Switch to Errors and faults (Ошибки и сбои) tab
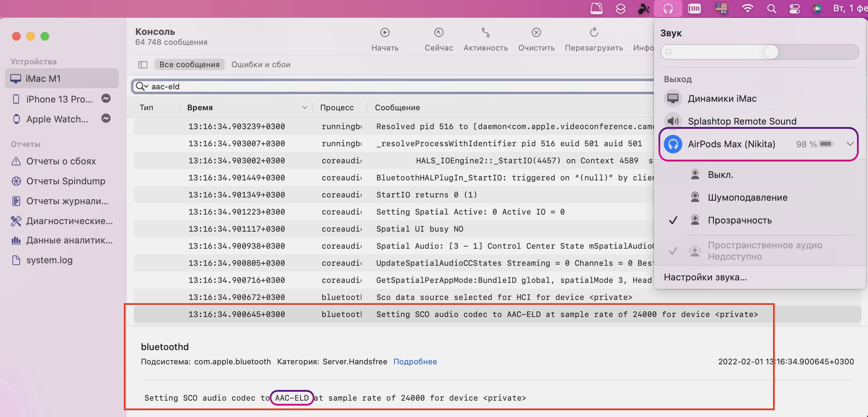This screenshot has height=417, width=868. 261,65
